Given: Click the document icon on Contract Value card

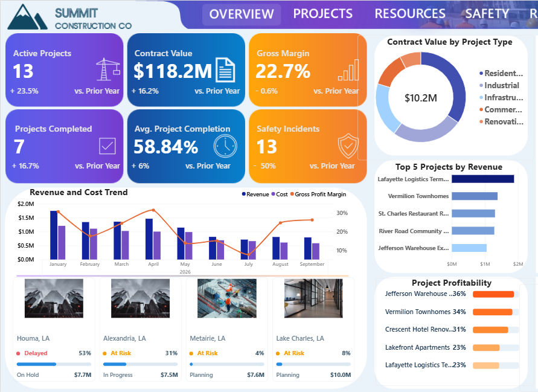Looking at the screenshot, I should pos(225,70).
